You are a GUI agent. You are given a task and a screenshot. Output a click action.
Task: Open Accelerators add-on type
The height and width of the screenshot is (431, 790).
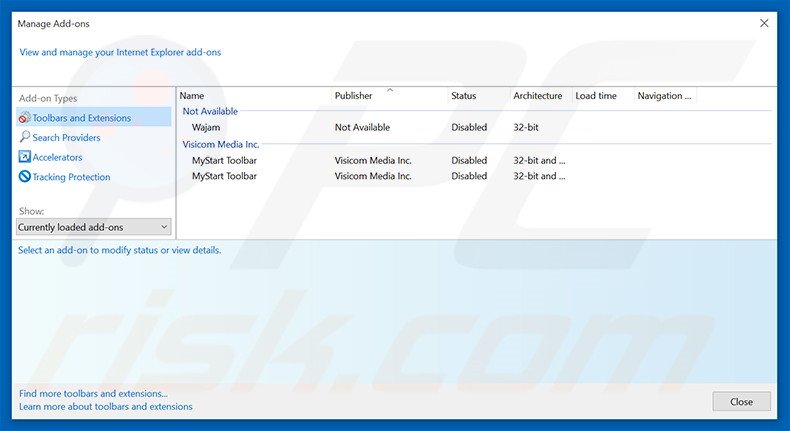(x=57, y=157)
